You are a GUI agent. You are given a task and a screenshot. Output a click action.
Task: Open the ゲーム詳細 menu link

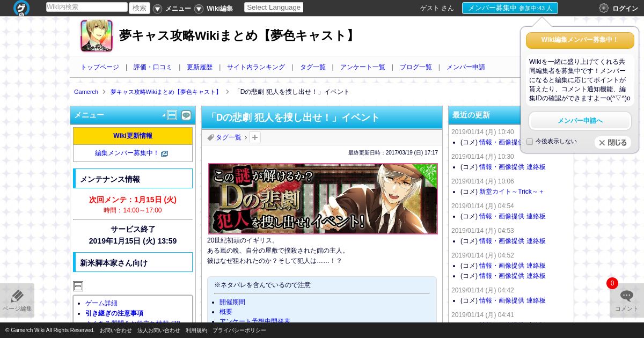[101, 303]
